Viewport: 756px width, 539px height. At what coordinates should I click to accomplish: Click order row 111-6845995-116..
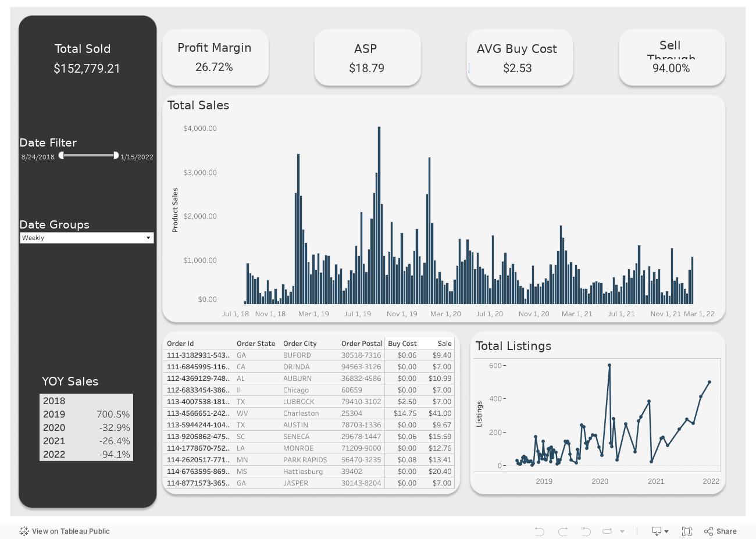point(198,367)
